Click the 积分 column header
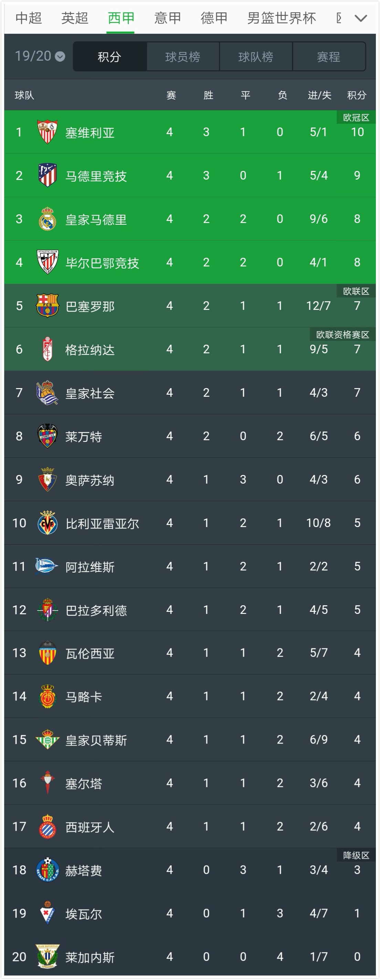The image size is (380, 980). tap(357, 95)
